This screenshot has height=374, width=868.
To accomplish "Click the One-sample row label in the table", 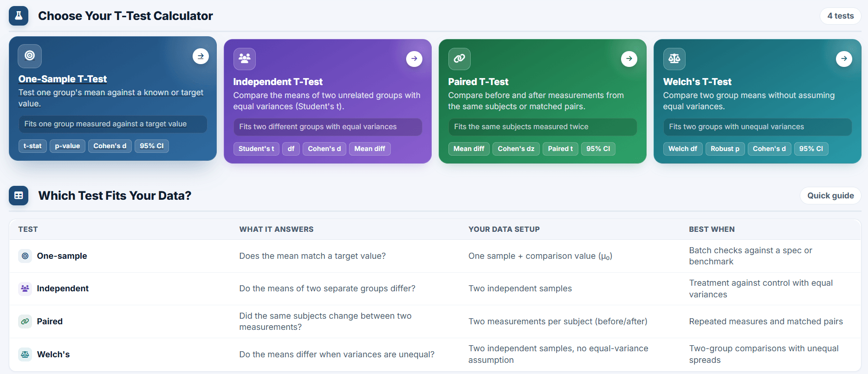I will 62,256.
